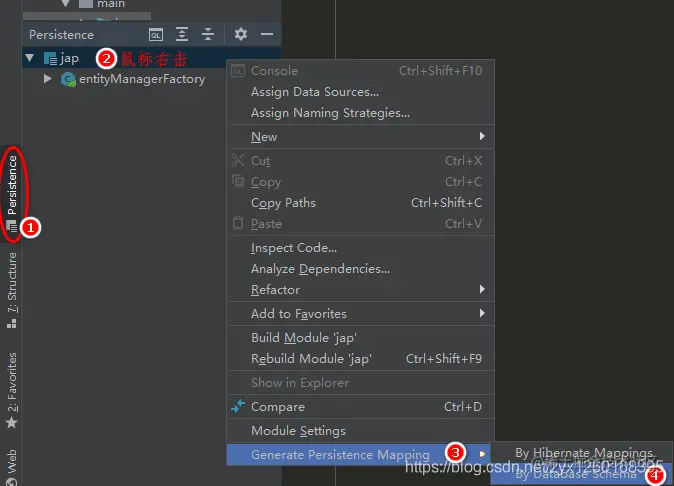Image resolution: width=674 pixels, height=486 pixels.
Task: Select By Database Schema submenu item
Action: click(x=582, y=474)
